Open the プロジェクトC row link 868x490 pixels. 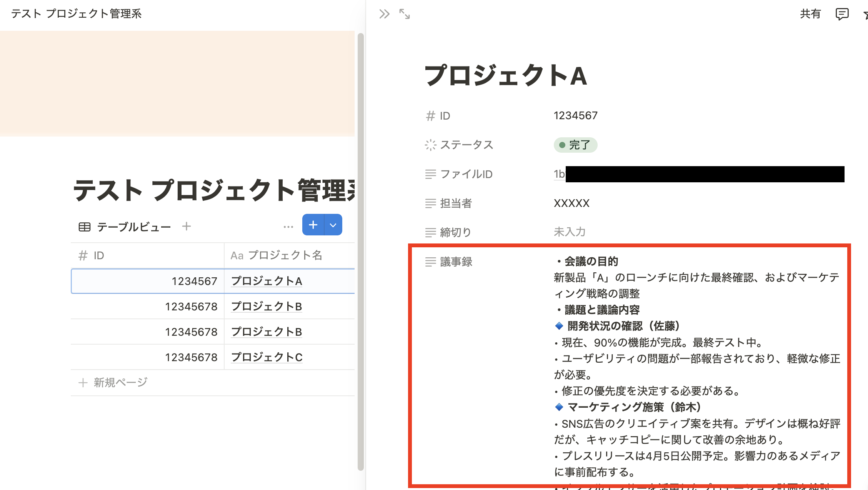(267, 357)
